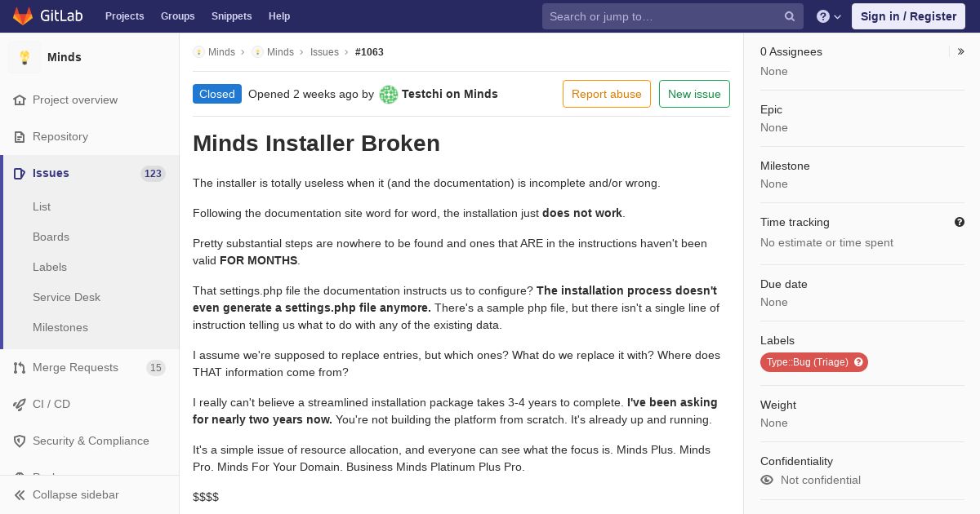Open the Testchi on Minds author profile

point(450,94)
